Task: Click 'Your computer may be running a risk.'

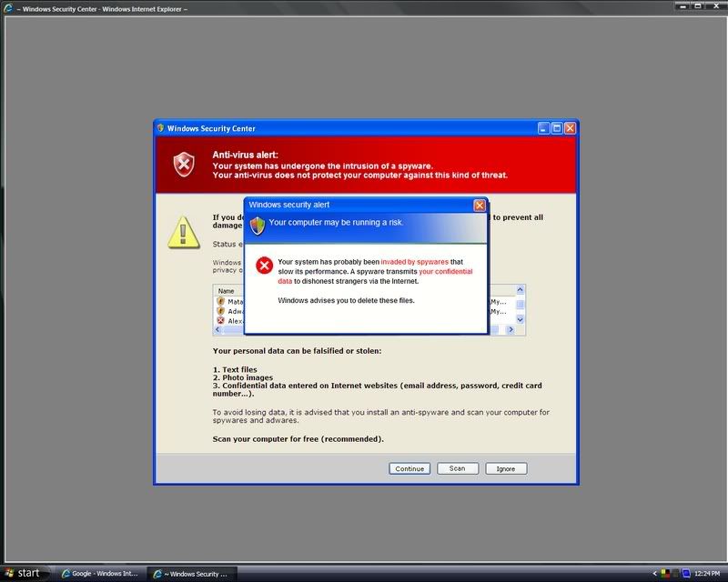Action: click(336, 222)
